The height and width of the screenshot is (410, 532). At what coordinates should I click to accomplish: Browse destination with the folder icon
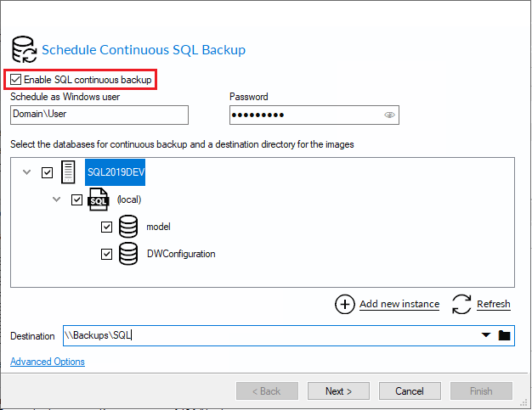pos(504,335)
